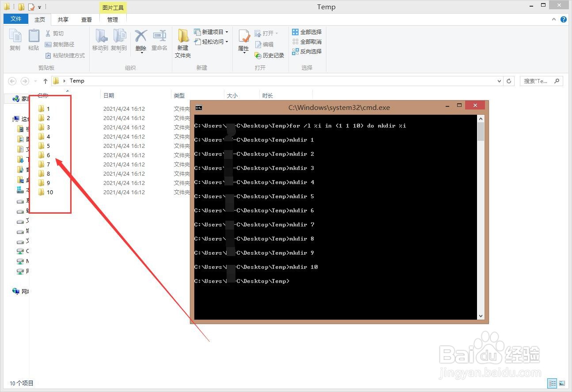
Task: Switch to the Home (主页) ribbon tab
Action: point(40,19)
